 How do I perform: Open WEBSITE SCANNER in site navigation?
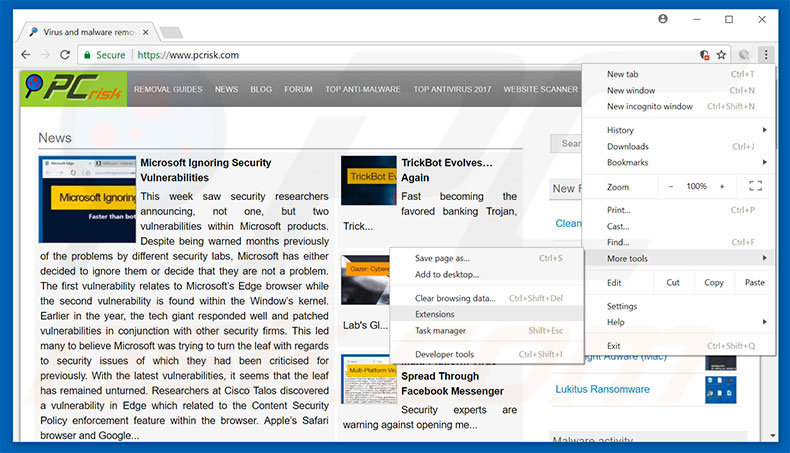541,89
